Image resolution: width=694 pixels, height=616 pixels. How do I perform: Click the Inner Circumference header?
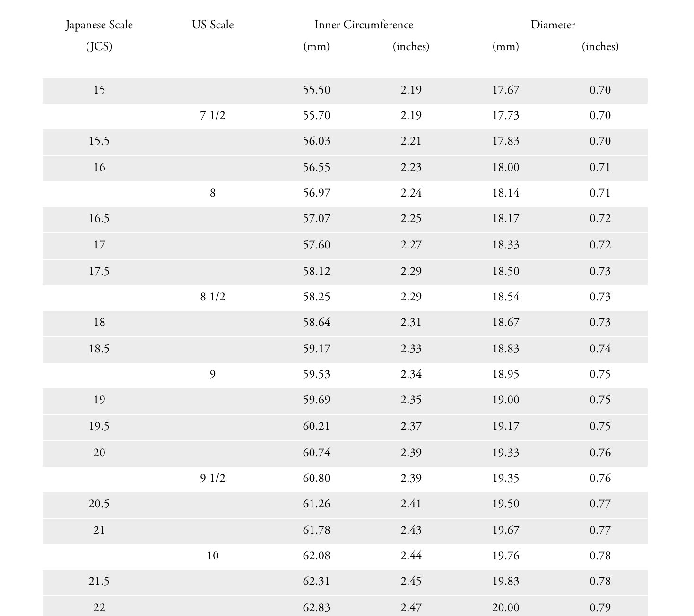[364, 25]
